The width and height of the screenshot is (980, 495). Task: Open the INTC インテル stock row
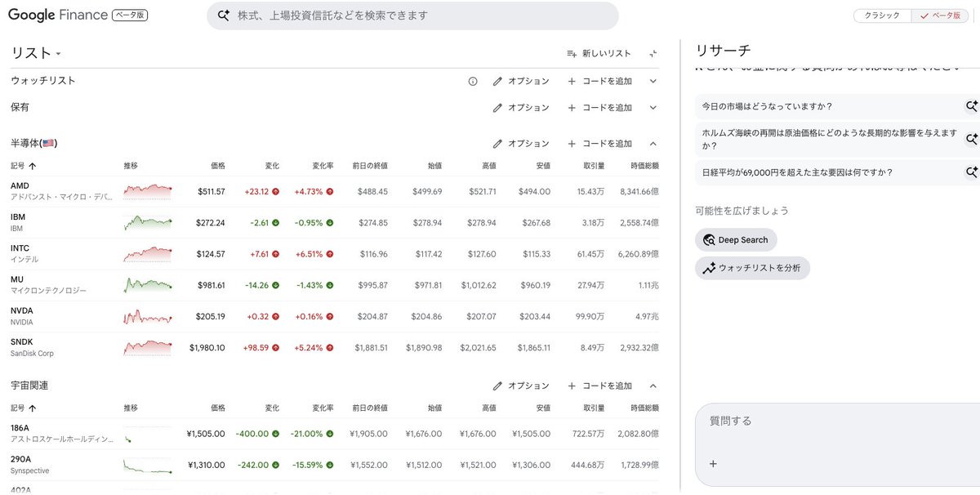(334, 253)
